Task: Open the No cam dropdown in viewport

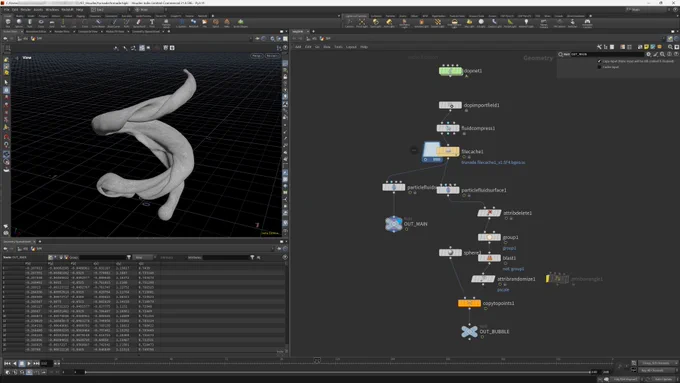Action: tap(271, 56)
